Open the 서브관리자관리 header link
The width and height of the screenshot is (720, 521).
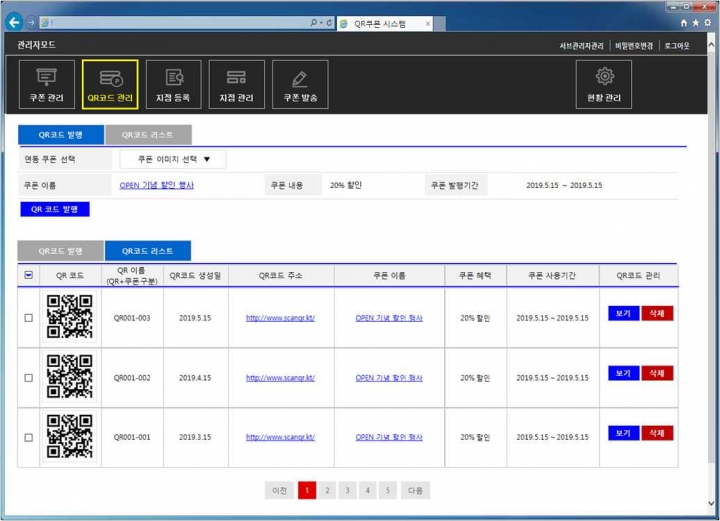coord(581,45)
